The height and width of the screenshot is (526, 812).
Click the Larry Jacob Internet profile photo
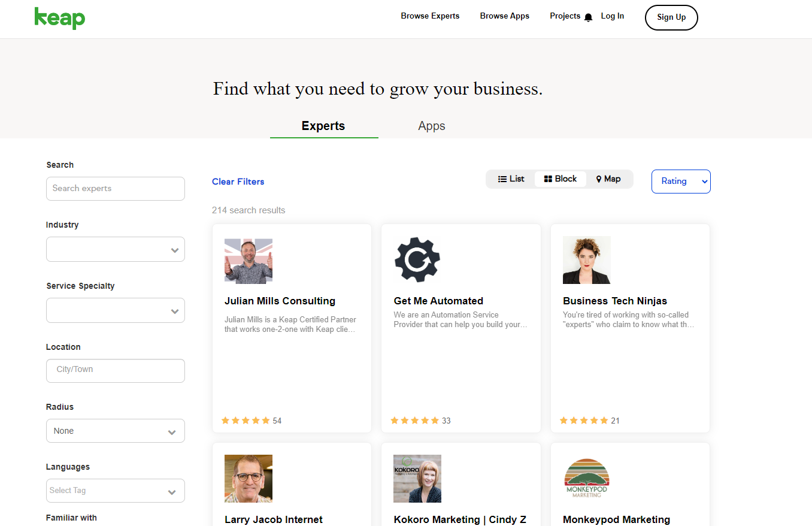point(249,478)
